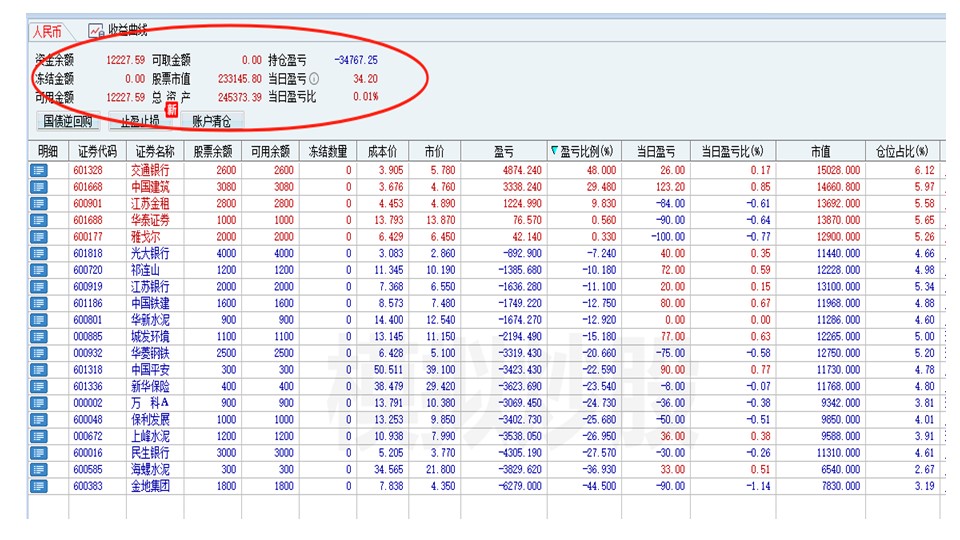Select stock name 雅戈尔
The image size is (960, 540).
(145, 236)
